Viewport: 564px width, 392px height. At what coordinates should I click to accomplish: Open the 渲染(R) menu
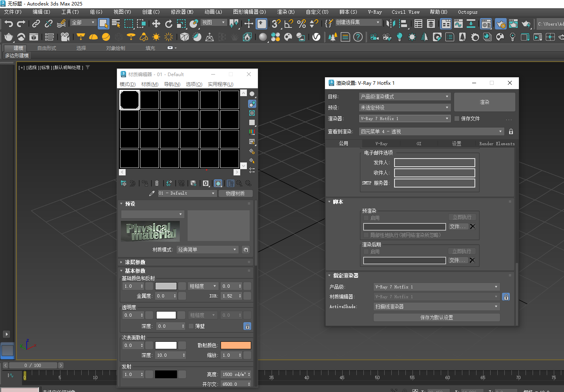pos(286,12)
